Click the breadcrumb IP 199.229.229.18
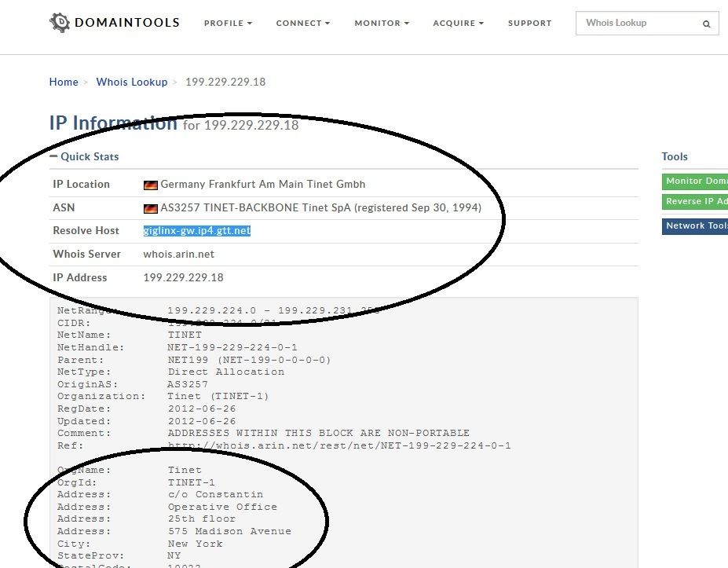728x568 pixels. 225,82
